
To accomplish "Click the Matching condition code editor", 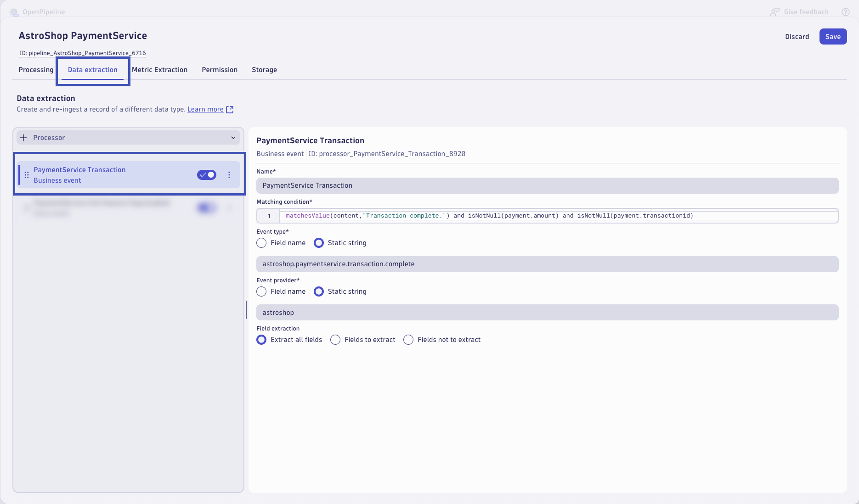I will [x=548, y=216].
